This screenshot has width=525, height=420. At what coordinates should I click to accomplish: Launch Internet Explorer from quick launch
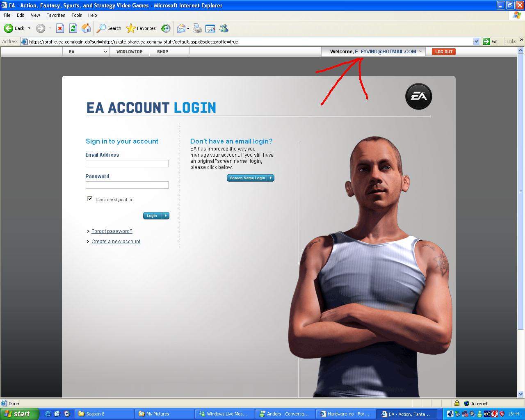[x=48, y=414]
